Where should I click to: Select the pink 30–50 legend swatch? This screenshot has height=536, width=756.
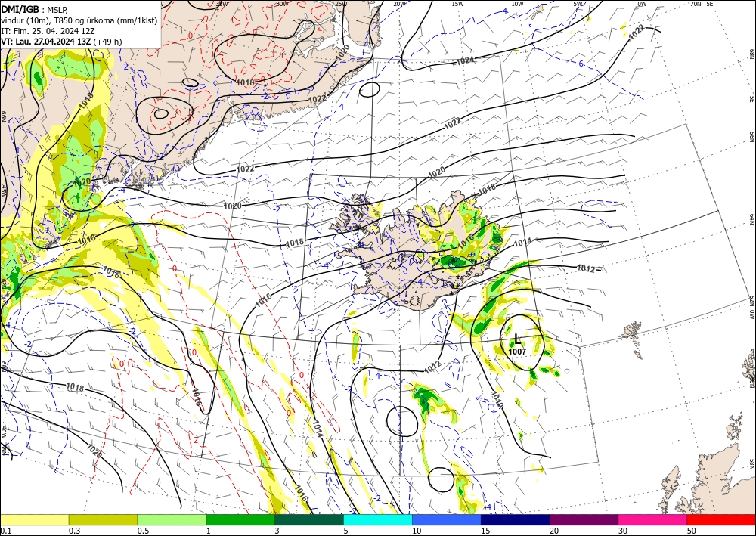pos(653,519)
